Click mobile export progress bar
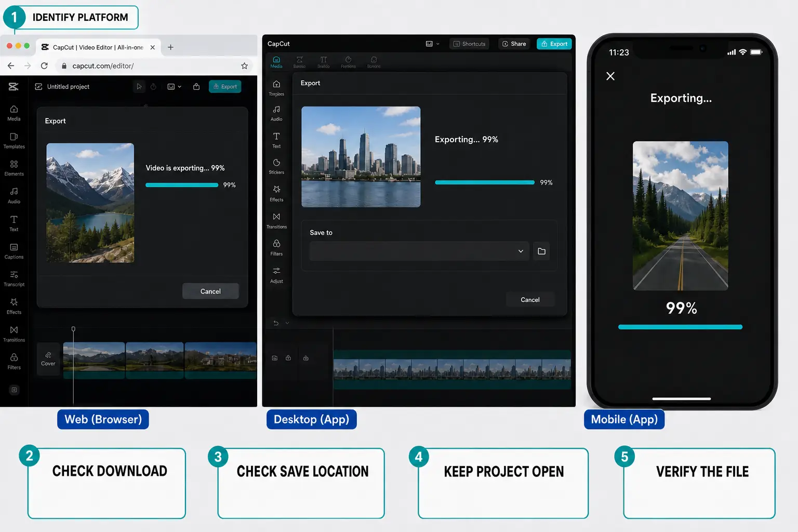 tap(680, 327)
